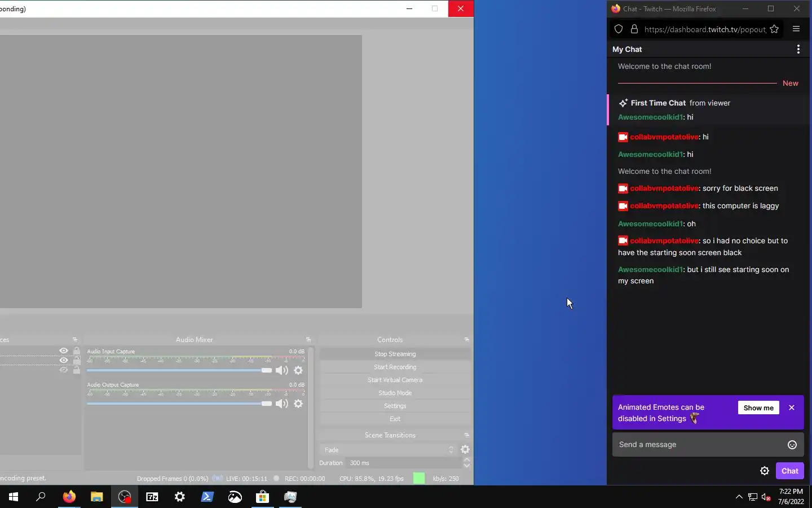Click the Controls dock float icon
The image size is (812, 508).
pos(467,340)
